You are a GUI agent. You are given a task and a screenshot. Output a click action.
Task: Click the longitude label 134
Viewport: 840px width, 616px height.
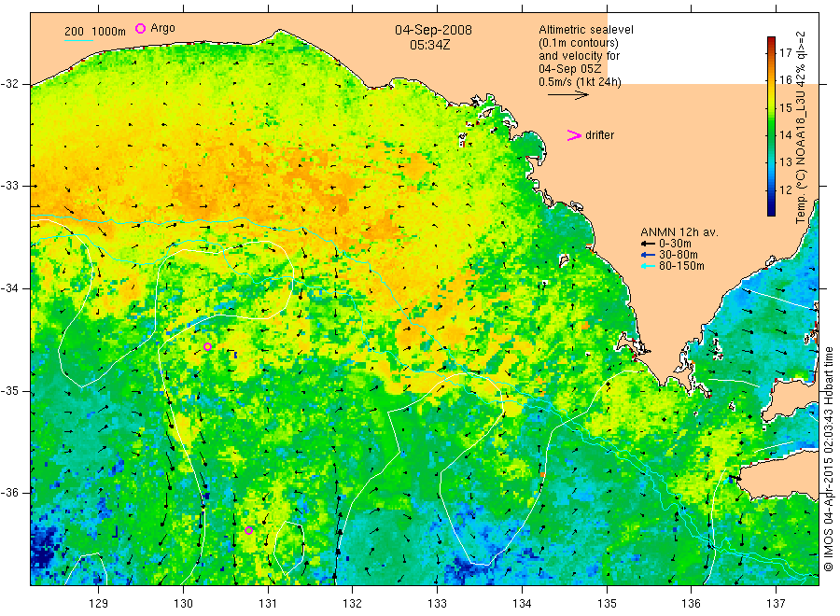[x=522, y=603]
